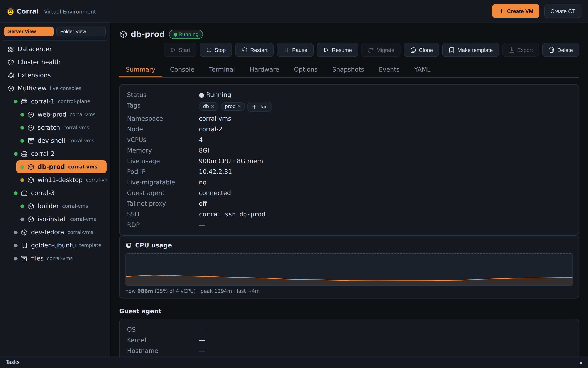This screenshot has width=588, height=368.
Task: Click the corral-1 node server icon
Action: (x=24, y=101)
